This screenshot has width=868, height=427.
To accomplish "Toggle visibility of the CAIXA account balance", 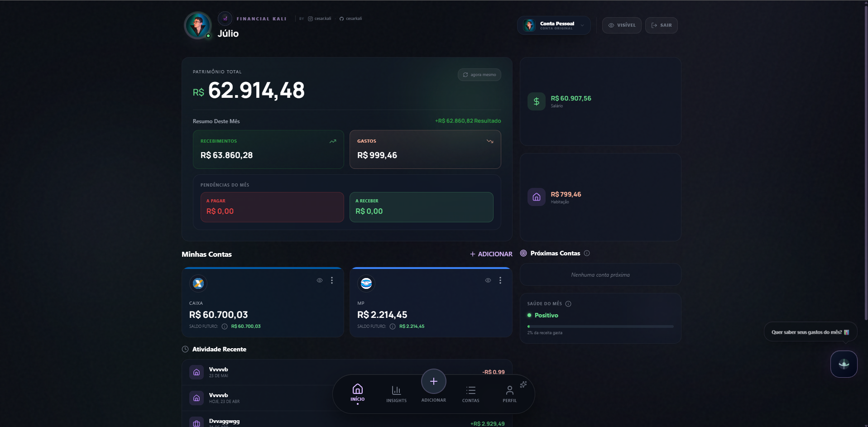I will [x=319, y=280].
